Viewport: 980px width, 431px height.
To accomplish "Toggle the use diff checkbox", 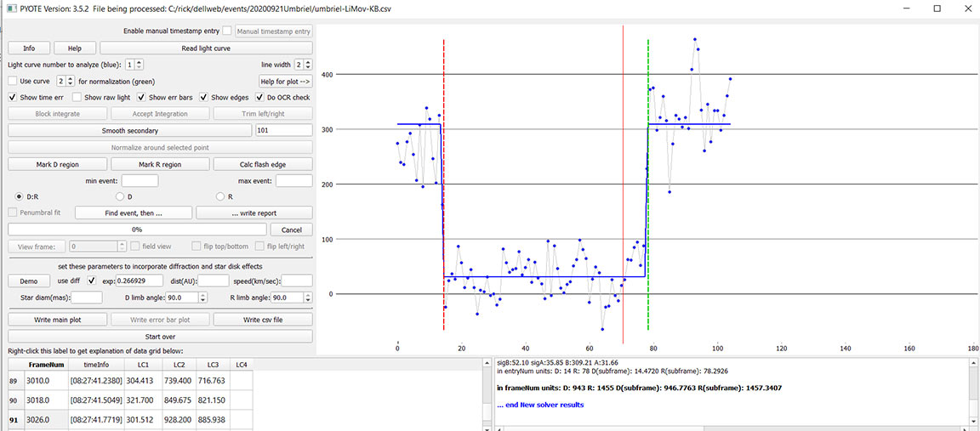I will coord(92,281).
